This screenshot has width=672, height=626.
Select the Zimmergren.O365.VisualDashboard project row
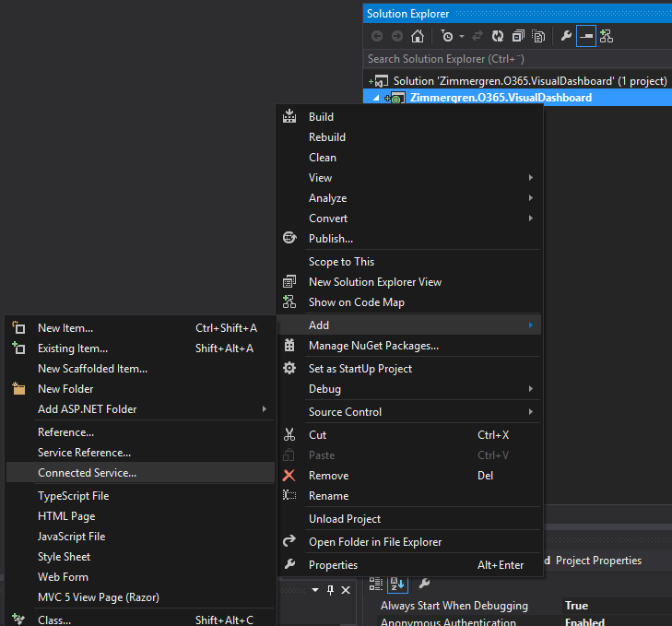coord(517,98)
